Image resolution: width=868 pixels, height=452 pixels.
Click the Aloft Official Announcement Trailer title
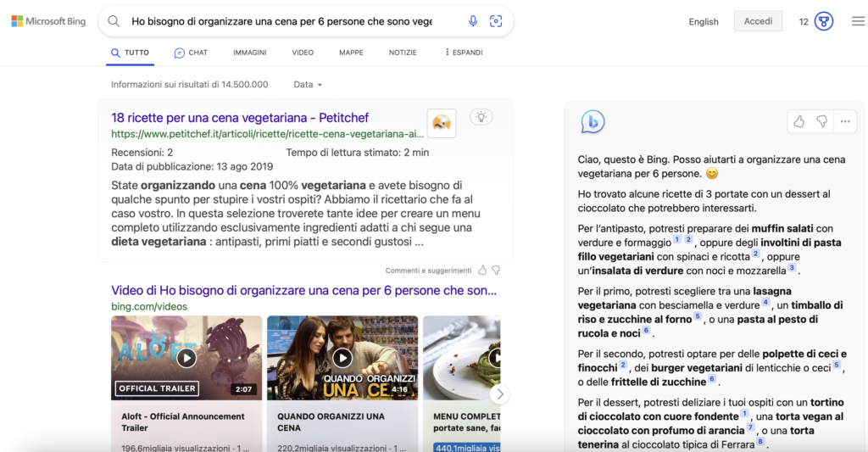[183, 422]
